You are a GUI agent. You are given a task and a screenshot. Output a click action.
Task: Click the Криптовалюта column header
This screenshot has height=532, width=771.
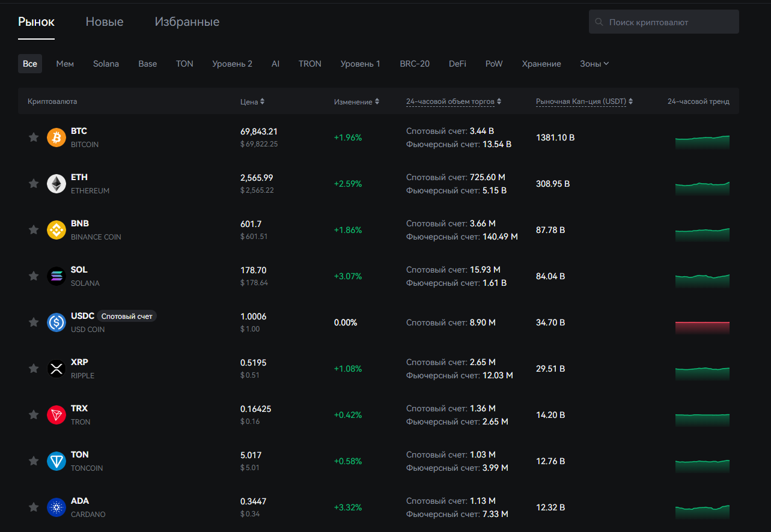[x=52, y=101]
